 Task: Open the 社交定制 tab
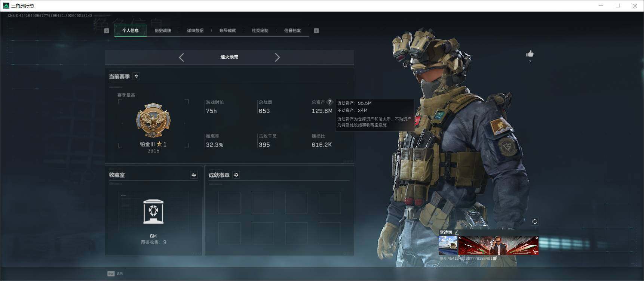pyautogui.click(x=260, y=31)
